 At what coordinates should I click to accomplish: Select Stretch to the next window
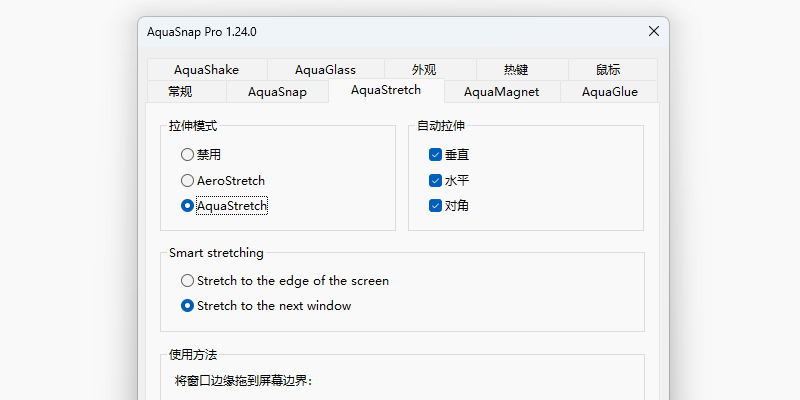[x=187, y=306]
